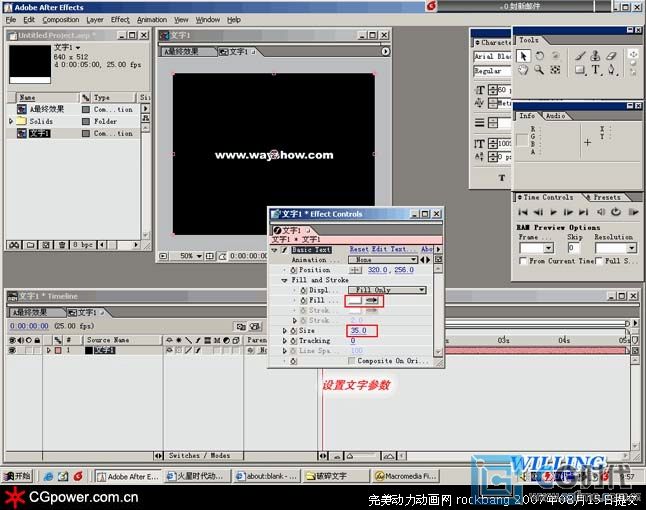
Task: Click the audio speaker icon in Time Controls
Action: pyautogui.click(x=601, y=212)
